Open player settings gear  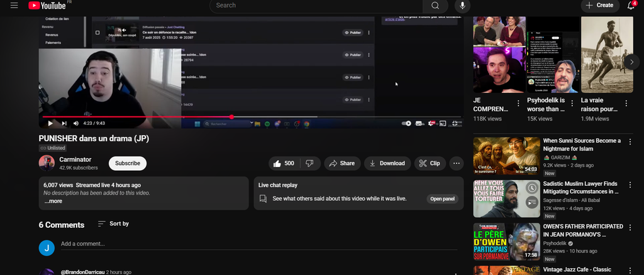click(431, 123)
